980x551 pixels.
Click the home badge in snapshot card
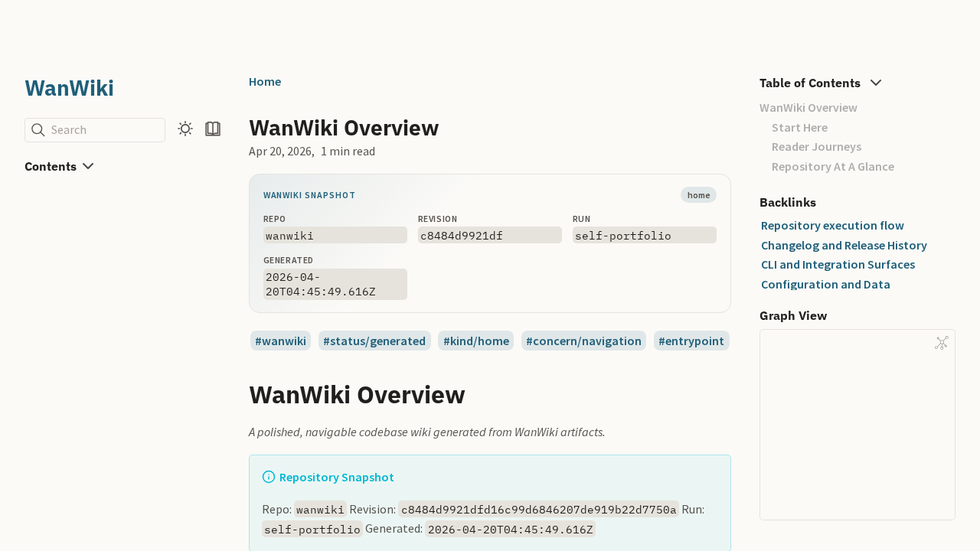pos(698,195)
